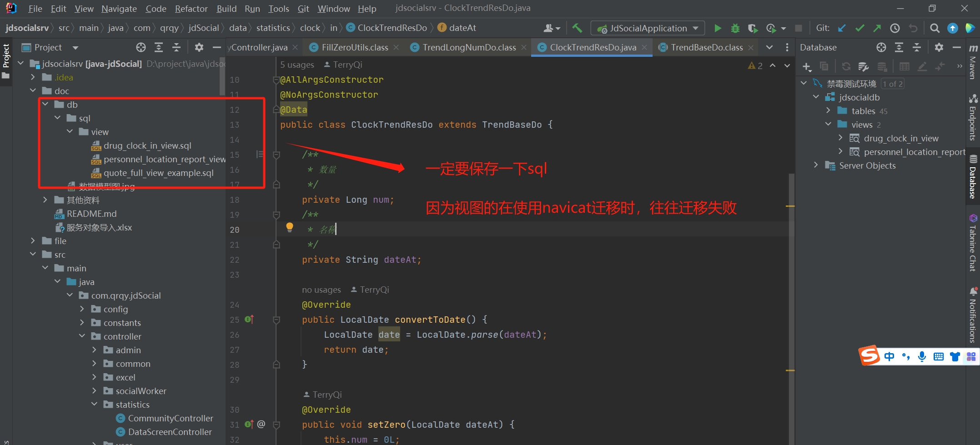Toggle the Endpoints tool window
This screenshot has width=980, height=445.
[x=973, y=117]
